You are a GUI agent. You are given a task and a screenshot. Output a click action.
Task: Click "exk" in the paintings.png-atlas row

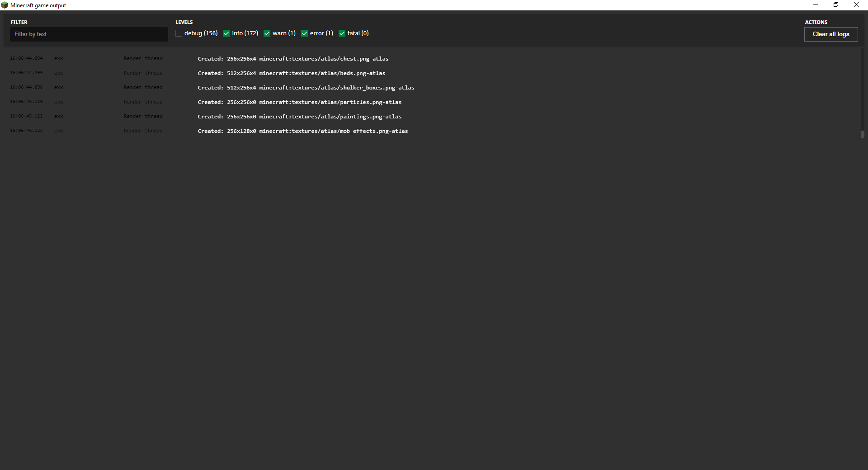pos(59,116)
